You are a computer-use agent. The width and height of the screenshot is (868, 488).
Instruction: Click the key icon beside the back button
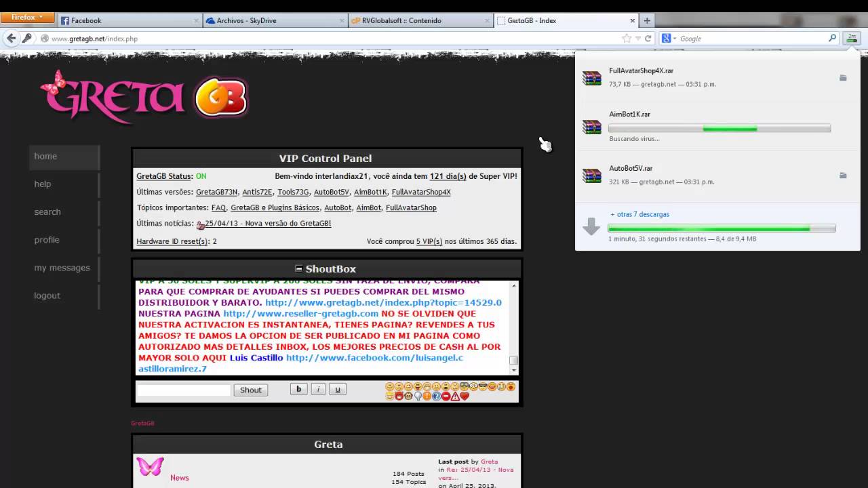click(x=26, y=39)
